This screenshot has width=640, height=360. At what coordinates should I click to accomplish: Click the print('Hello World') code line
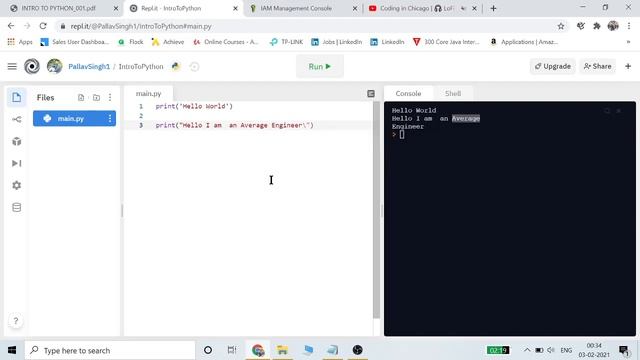click(194, 106)
